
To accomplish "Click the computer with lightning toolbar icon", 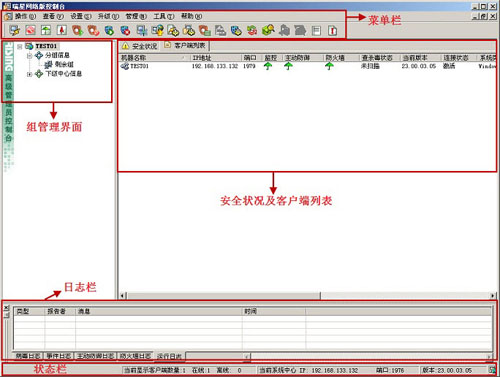I will (x=14, y=30).
